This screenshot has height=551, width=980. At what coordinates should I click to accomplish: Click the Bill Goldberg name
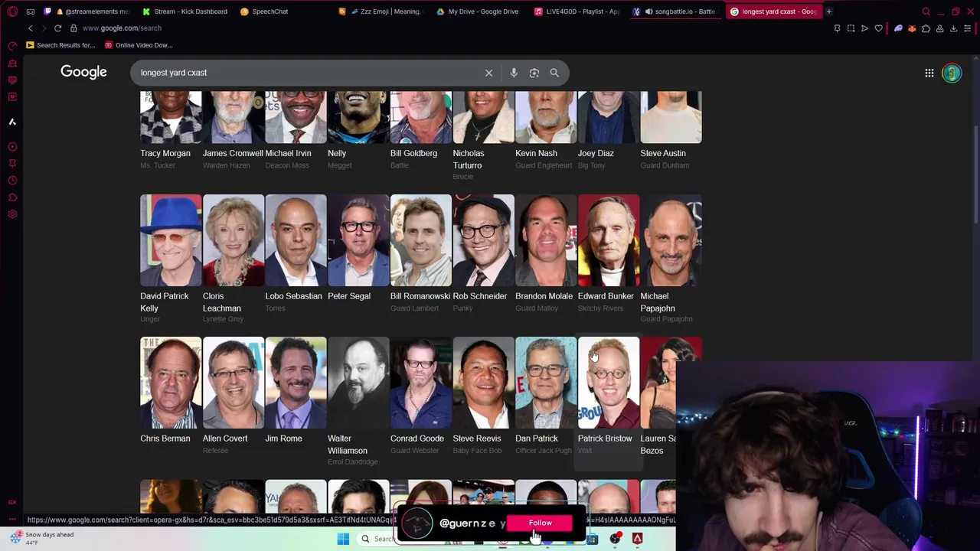[413, 153]
